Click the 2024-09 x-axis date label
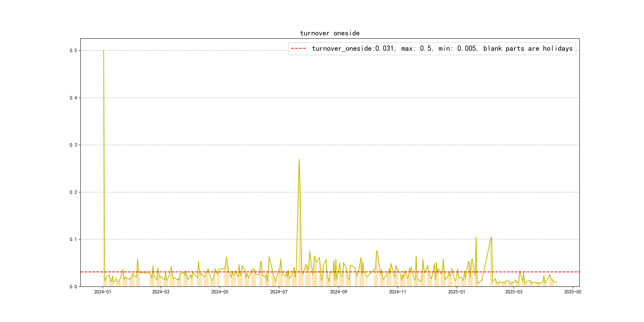Viewport: 644px width, 322px height. pyautogui.click(x=338, y=292)
